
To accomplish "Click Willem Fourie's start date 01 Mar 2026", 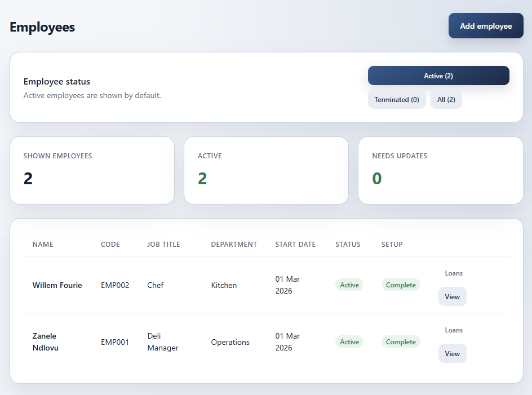I will (287, 285).
